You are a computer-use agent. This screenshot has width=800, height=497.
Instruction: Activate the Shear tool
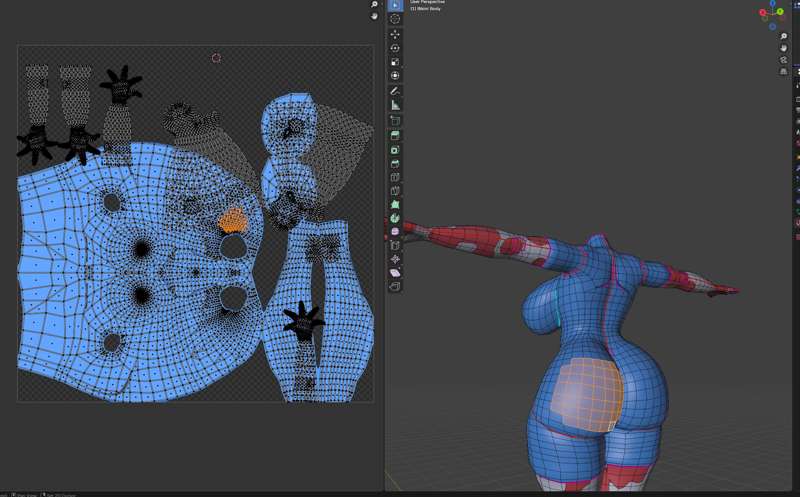[x=395, y=273]
